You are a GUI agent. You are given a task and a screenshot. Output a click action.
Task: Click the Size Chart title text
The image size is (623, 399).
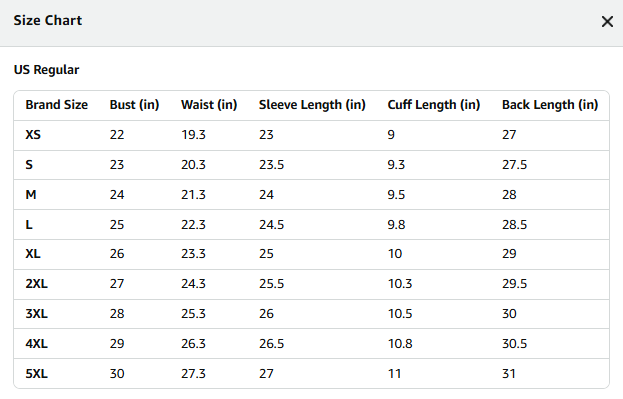pos(48,20)
